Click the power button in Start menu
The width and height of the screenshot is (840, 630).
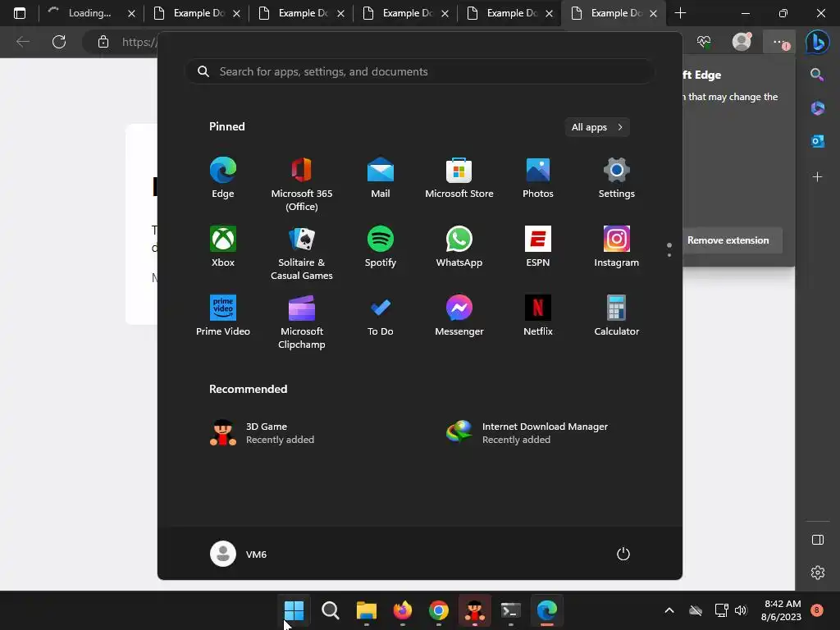pos(623,554)
